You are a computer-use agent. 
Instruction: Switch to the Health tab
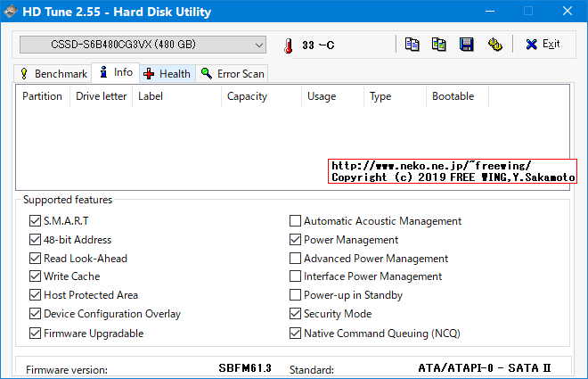click(167, 73)
